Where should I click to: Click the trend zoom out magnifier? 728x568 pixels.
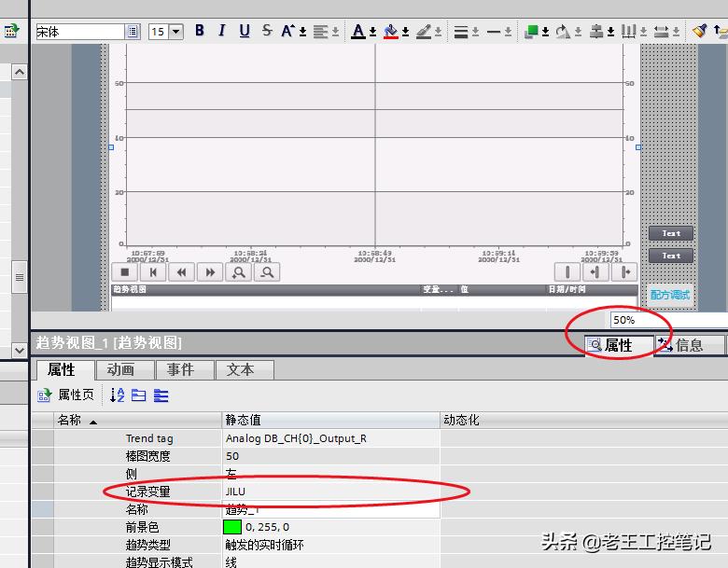tap(267, 272)
